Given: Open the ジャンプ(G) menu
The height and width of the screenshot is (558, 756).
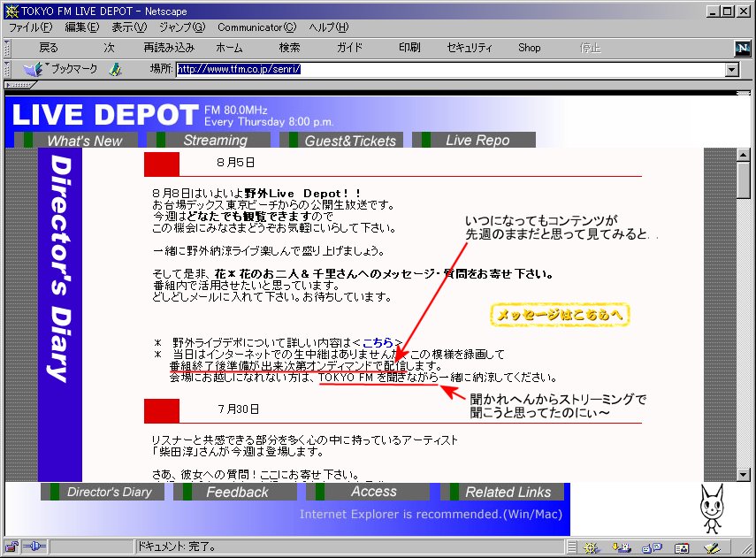Looking at the screenshot, I should [x=182, y=27].
